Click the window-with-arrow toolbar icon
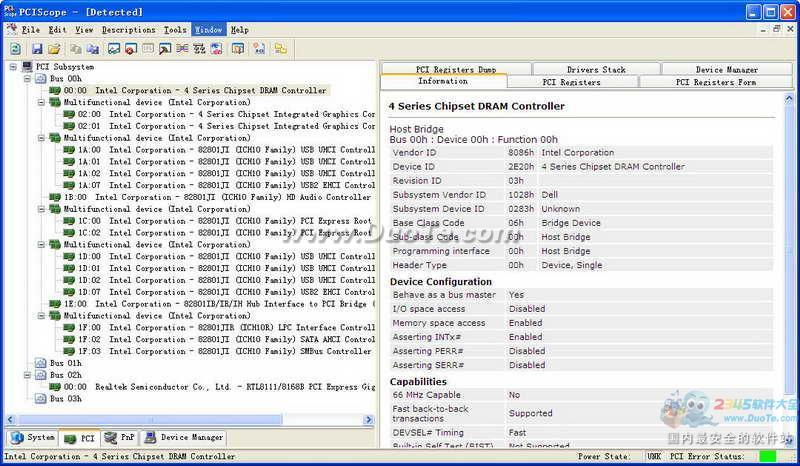Viewport: 800px width, 466px height. pos(165,48)
